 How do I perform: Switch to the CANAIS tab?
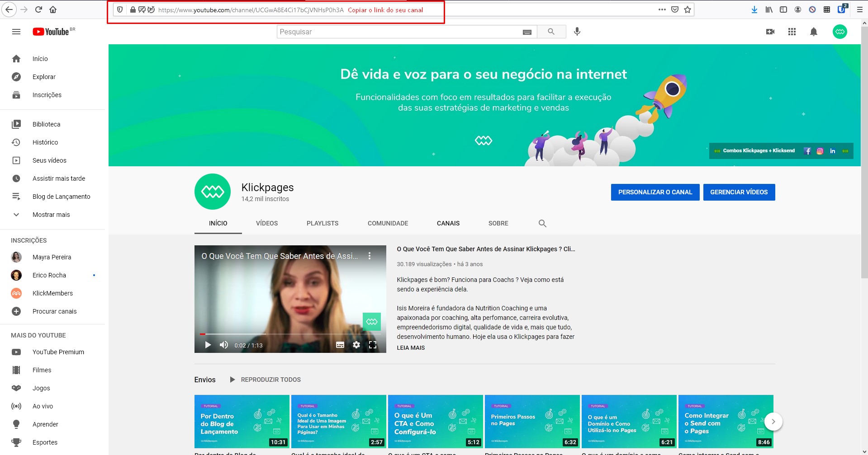(448, 223)
